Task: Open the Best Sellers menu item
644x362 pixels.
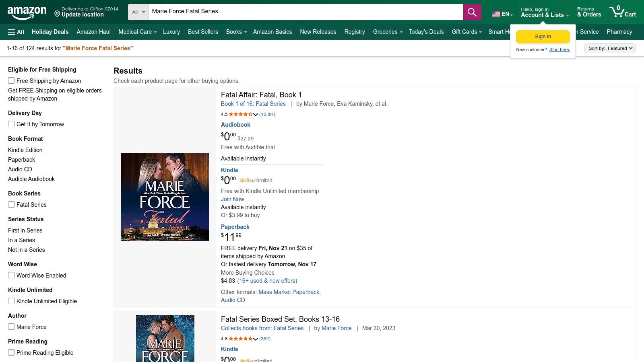Action: click(203, 32)
